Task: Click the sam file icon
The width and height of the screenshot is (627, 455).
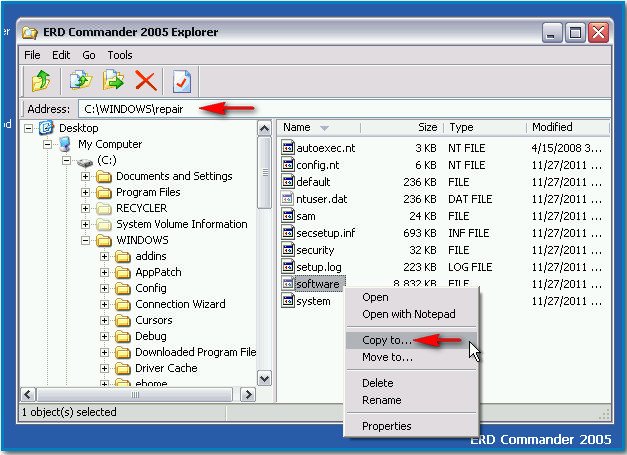Action: pyautogui.click(x=288, y=216)
